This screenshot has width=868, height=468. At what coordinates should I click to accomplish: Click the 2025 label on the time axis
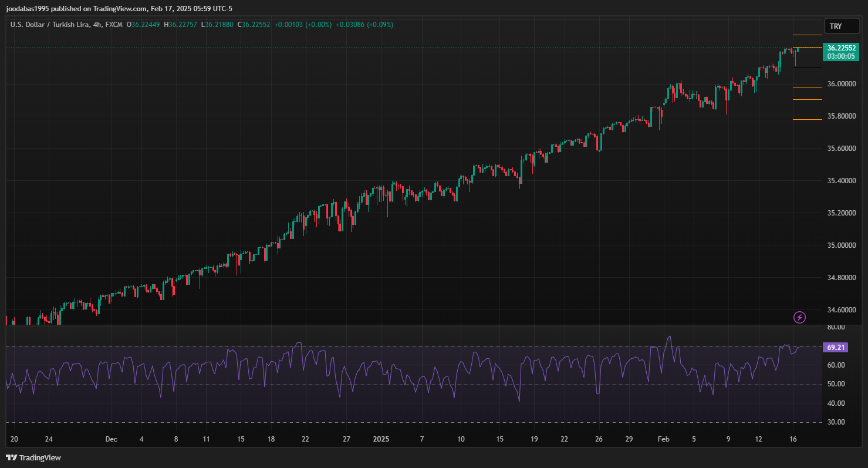click(x=381, y=439)
